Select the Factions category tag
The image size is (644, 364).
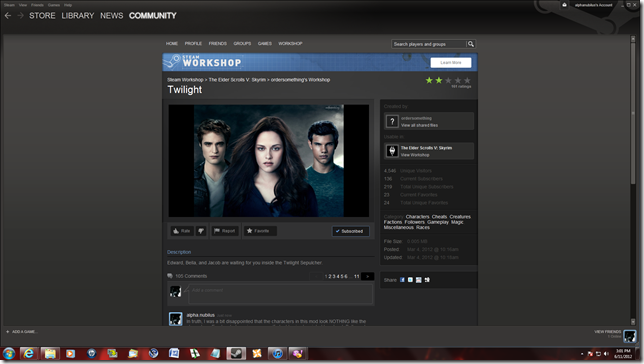click(x=393, y=222)
